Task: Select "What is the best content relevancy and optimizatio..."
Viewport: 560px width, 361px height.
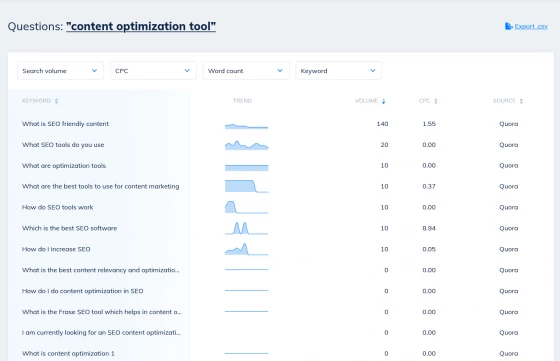Action: (x=101, y=270)
